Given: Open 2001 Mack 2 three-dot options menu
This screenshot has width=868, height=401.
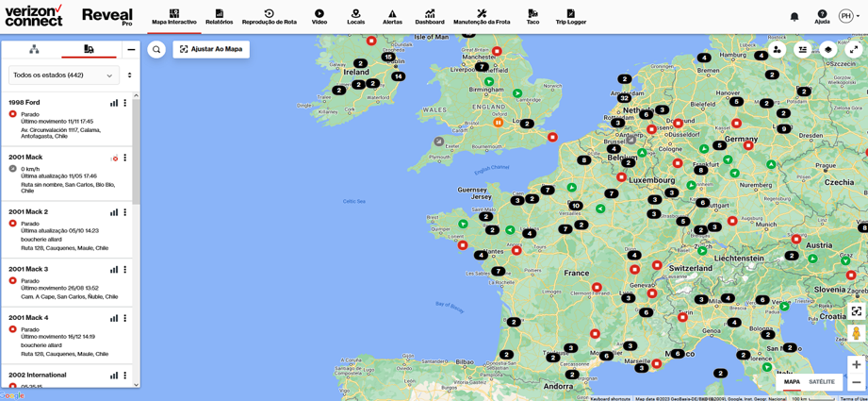Looking at the screenshot, I should tap(125, 212).
